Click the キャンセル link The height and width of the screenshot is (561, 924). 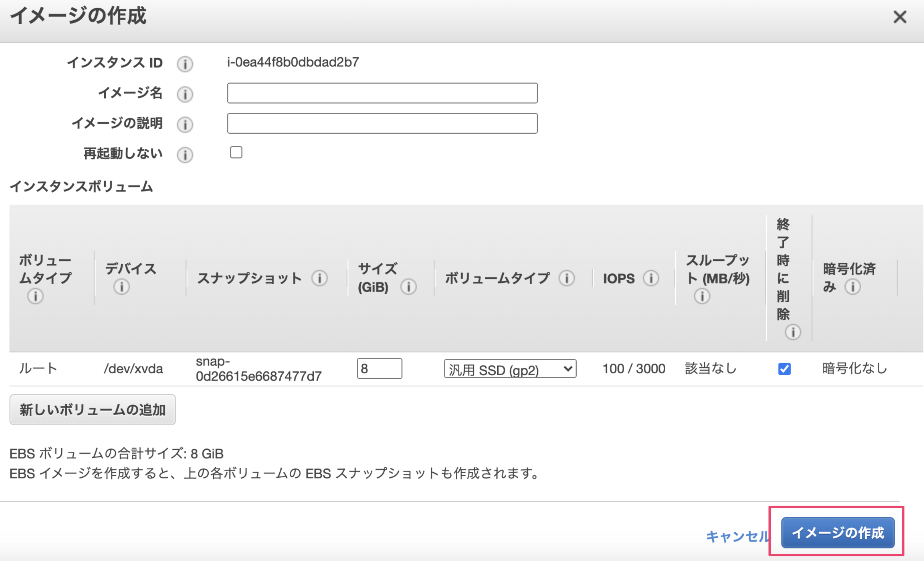[736, 536]
